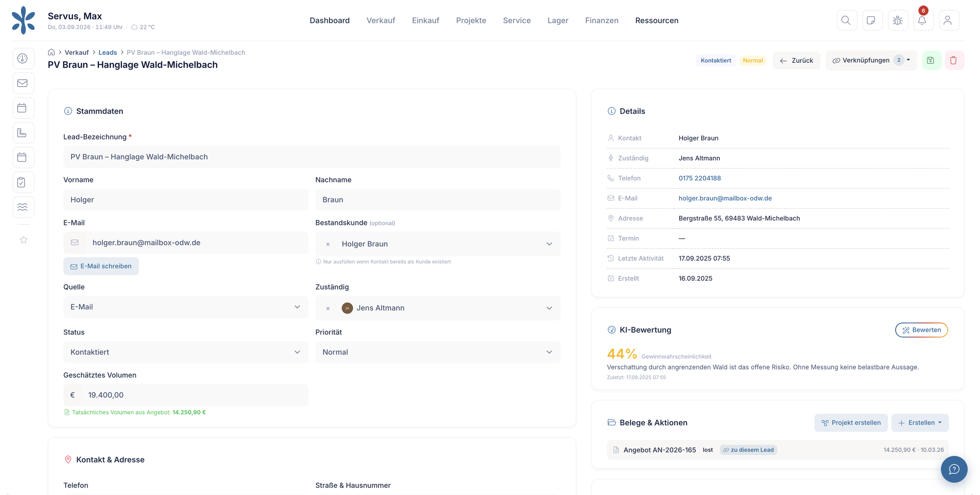Click the sidebar waves icon
The height and width of the screenshot is (495, 980).
pos(23,207)
